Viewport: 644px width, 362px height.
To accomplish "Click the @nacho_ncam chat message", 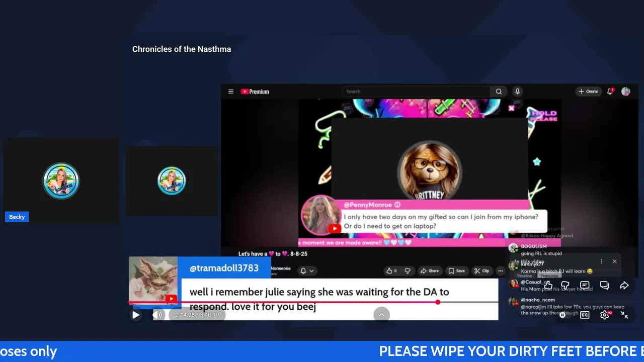I will [x=567, y=307].
